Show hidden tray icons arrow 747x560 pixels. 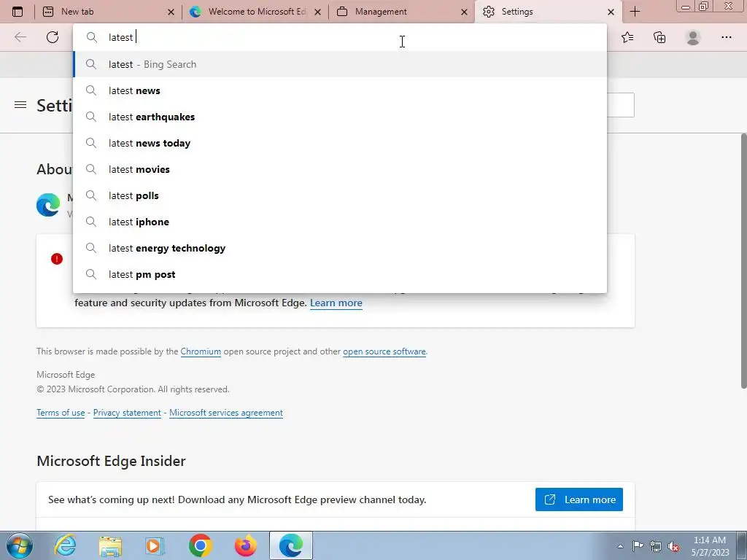tap(620, 546)
